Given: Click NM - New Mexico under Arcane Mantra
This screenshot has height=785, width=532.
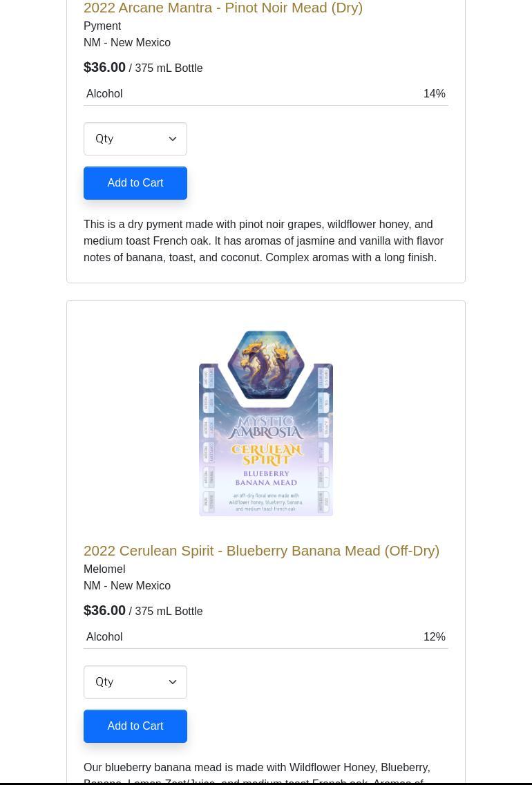Looking at the screenshot, I should [127, 43].
